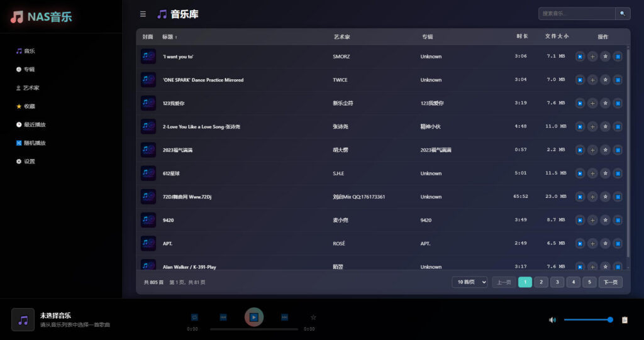Go to 随机播放 in the sidebar
644x340 pixels.
coord(35,143)
